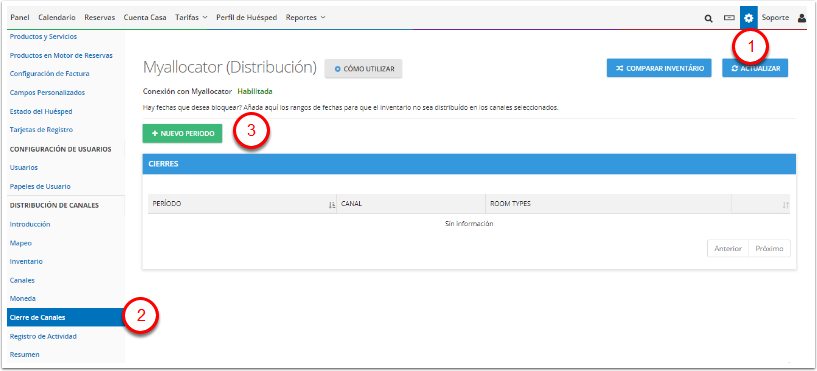Open the settings gear icon
Image resolution: width=817 pixels, height=371 pixels.
pyautogui.click(x=749, y=18)
